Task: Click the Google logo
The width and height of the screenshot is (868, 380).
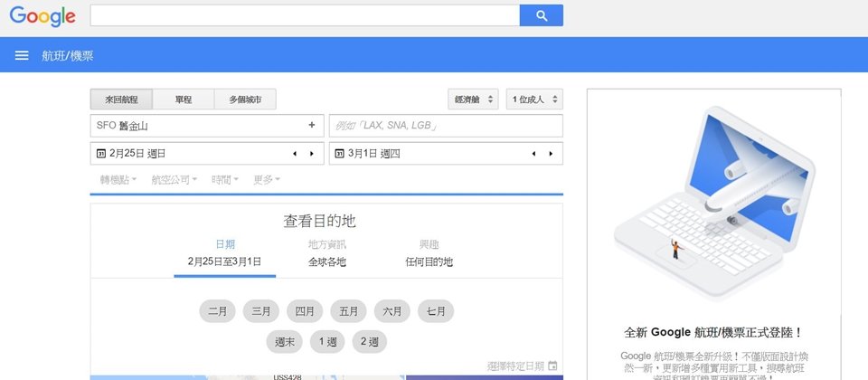Action: 42,16
